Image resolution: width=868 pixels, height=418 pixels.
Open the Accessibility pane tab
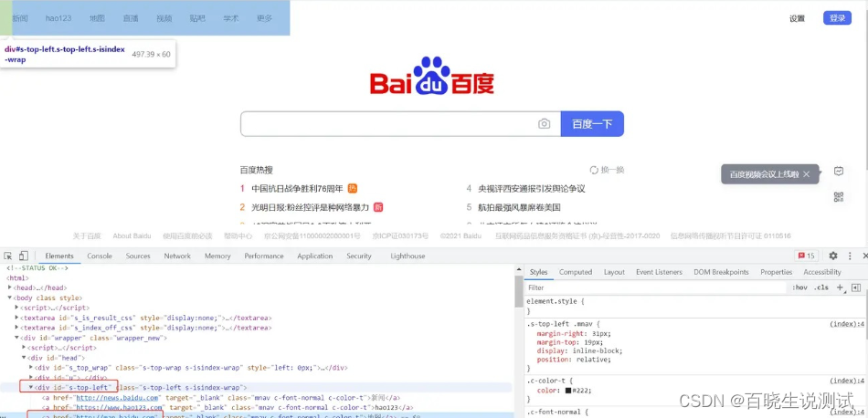[822, 272]
